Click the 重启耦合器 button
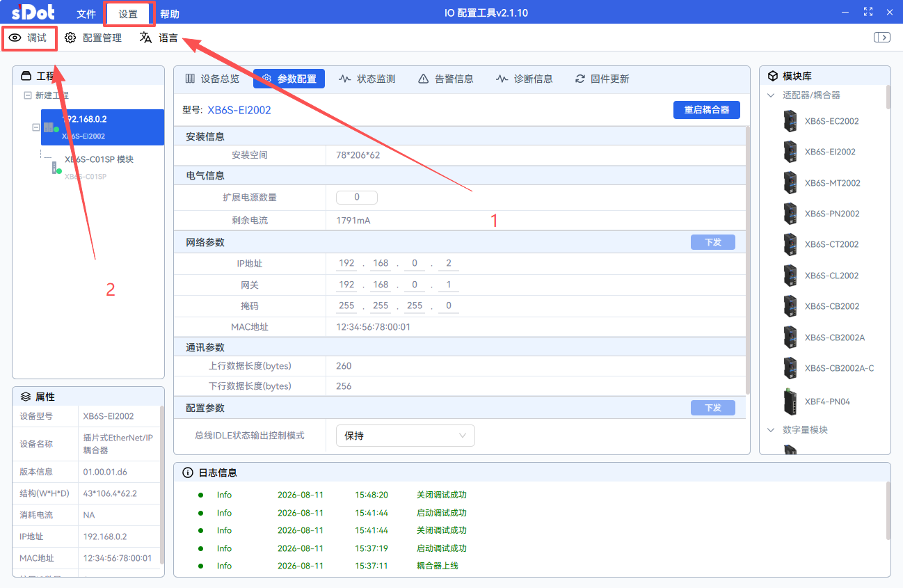 tap(707, 110)
